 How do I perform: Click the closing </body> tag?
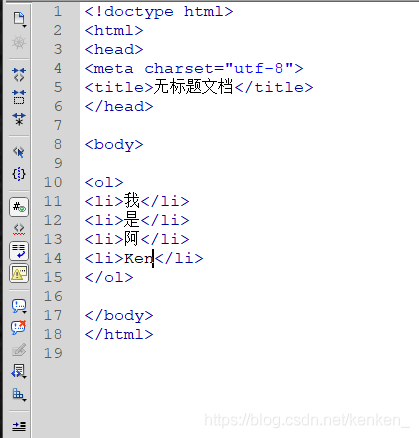click(119, 315)
